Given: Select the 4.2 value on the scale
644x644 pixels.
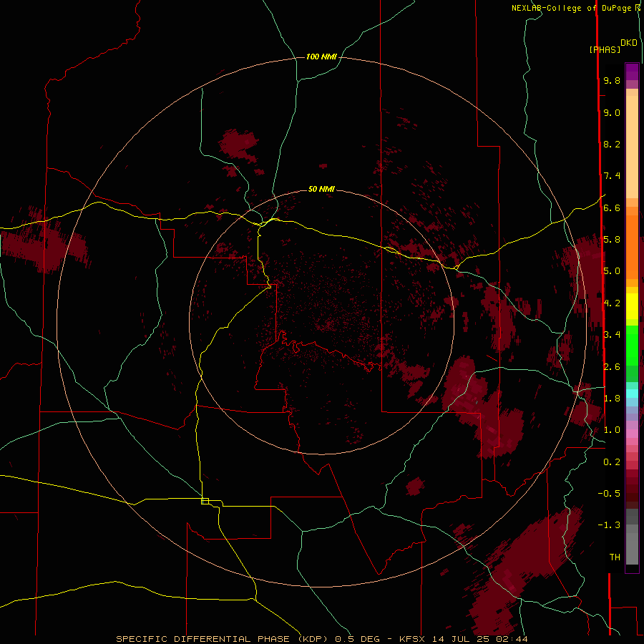Looking at the screenshot, I should click(x=612, y=303).
